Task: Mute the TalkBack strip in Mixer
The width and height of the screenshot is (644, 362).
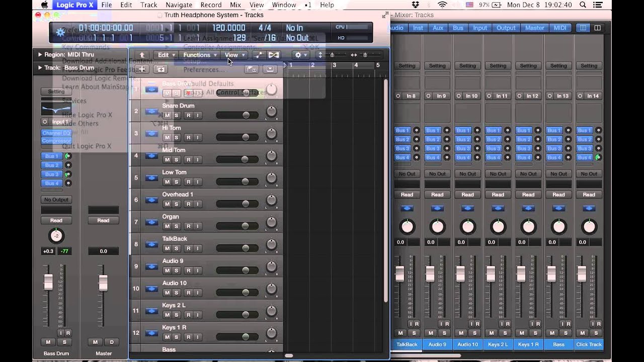Action: (x=400, y=333)
